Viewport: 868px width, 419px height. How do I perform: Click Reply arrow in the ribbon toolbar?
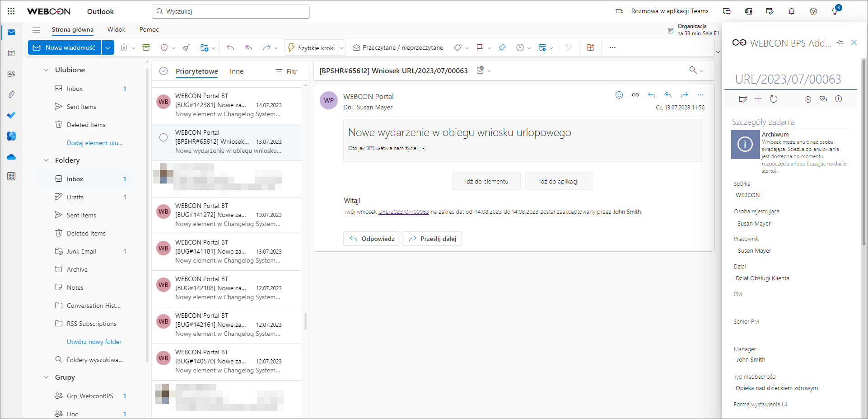(230, 47)
